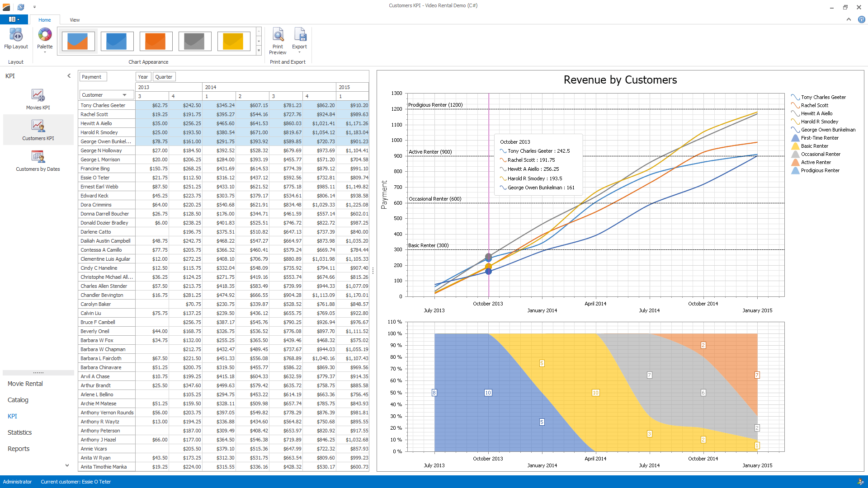
Task: Open the Customer field filter dropdown
Action: (124, 95)
